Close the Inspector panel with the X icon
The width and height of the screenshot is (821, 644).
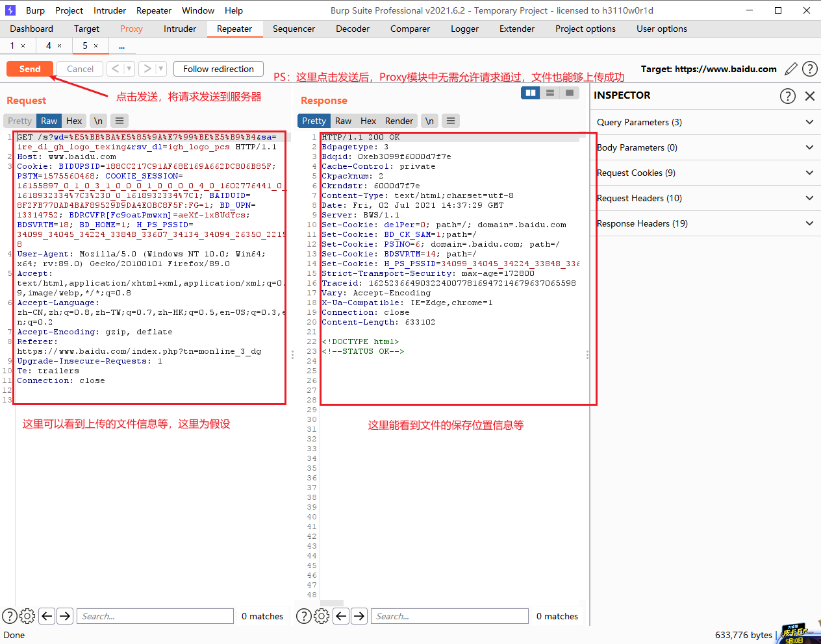pyautogui.click(x=809, y=95)
